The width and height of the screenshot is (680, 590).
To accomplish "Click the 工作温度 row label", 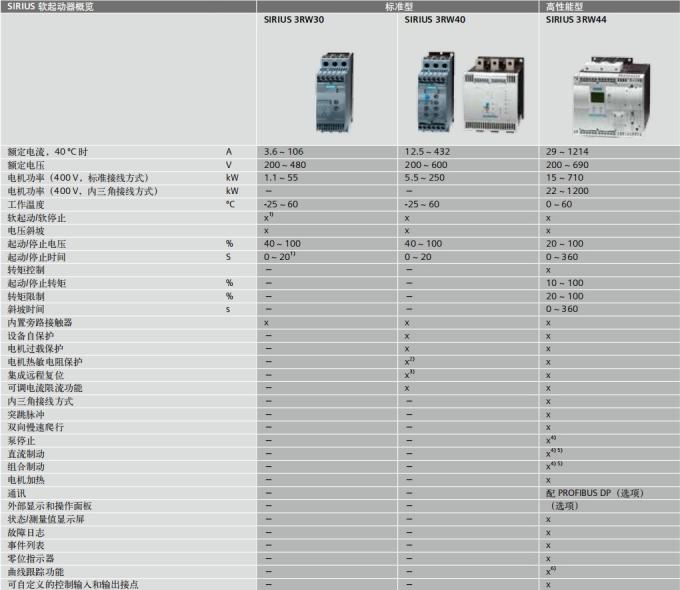I will (26, 204).
